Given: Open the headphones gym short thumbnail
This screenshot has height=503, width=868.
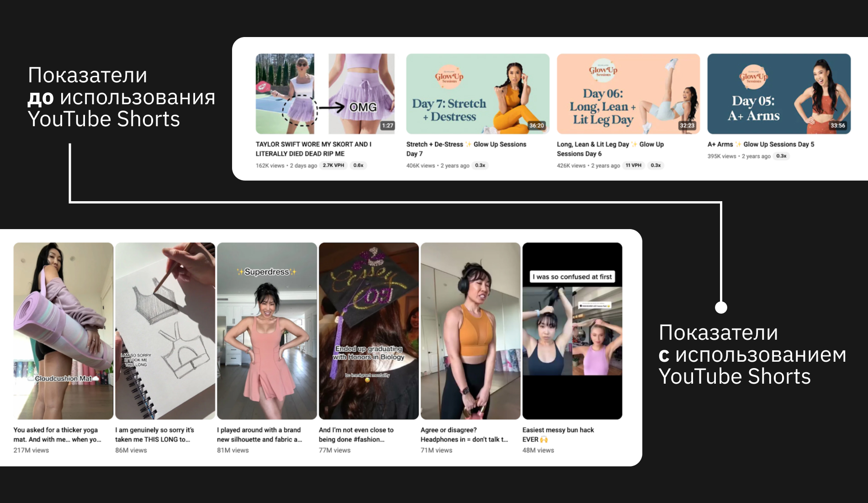Looking at the screenshot, I should click(470, 331).
